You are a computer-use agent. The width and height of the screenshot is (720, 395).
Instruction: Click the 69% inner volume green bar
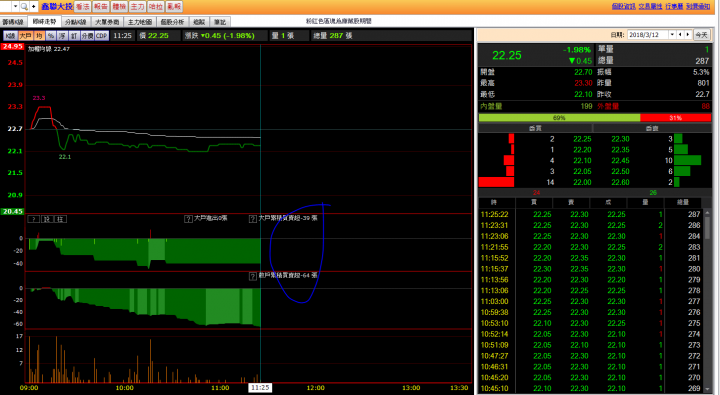click(559, 118)
